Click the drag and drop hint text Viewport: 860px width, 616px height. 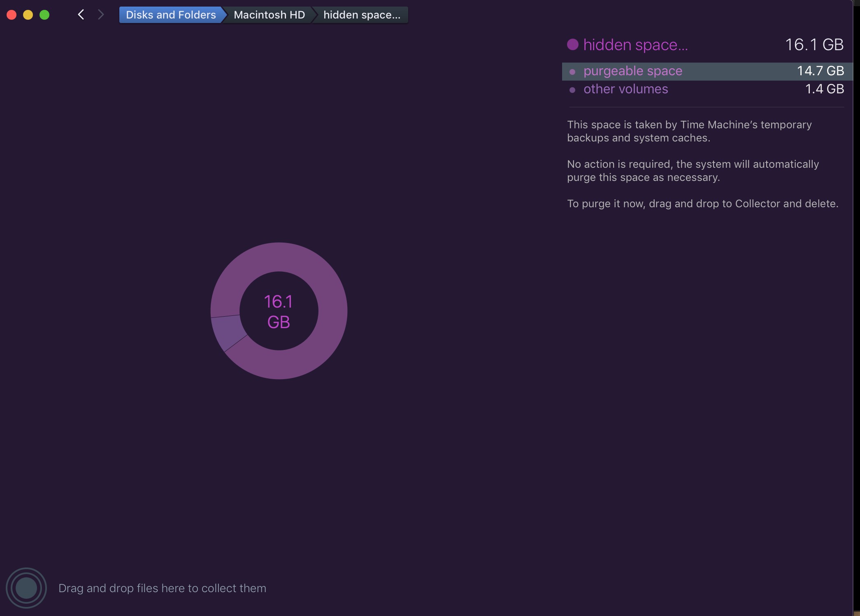click(162, 588)
